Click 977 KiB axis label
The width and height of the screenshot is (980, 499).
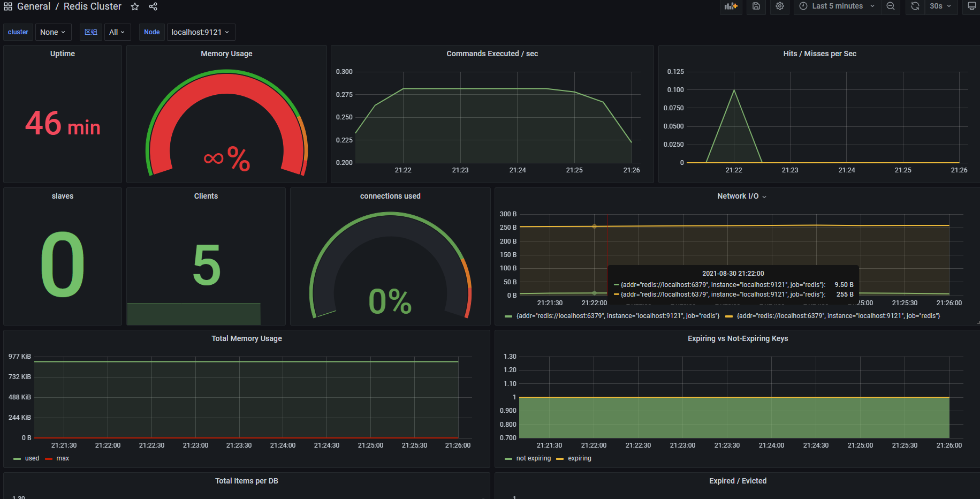tap(20, 357)
